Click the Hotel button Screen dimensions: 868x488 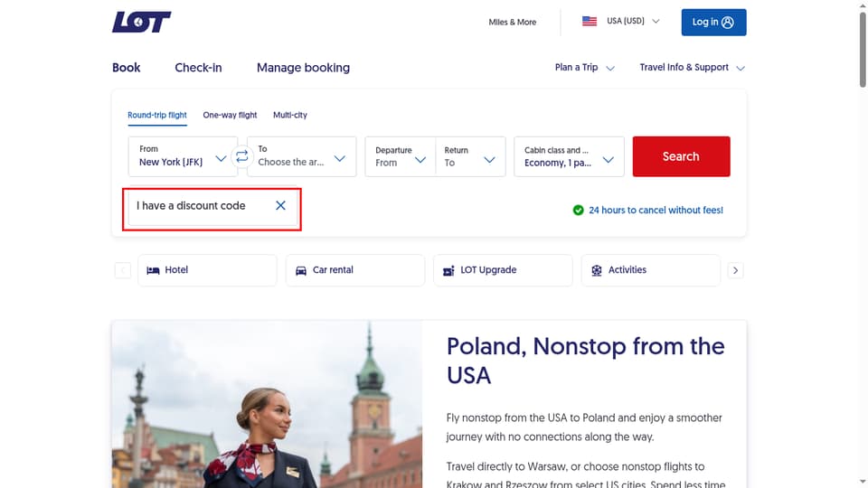pos(208,270)
